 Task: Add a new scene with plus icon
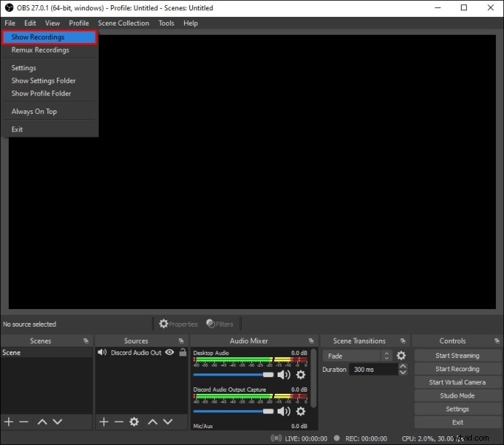pyautogui.click(x=9, y=422)
